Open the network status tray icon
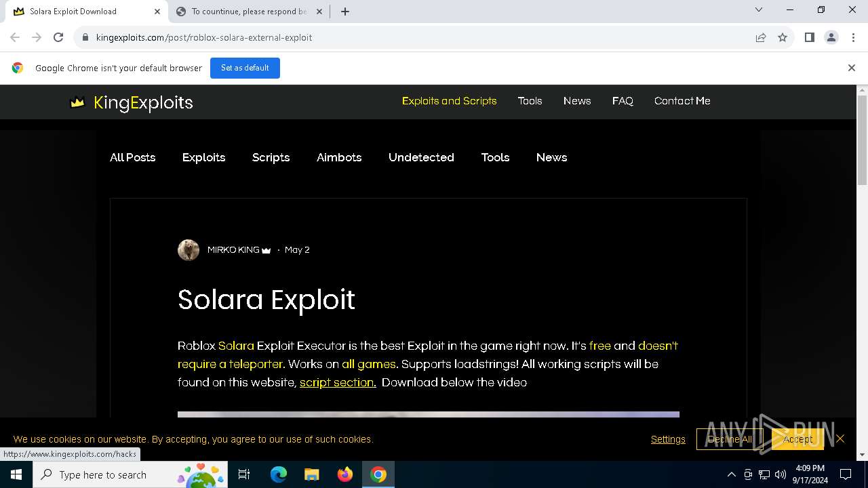 coord(764,474)
